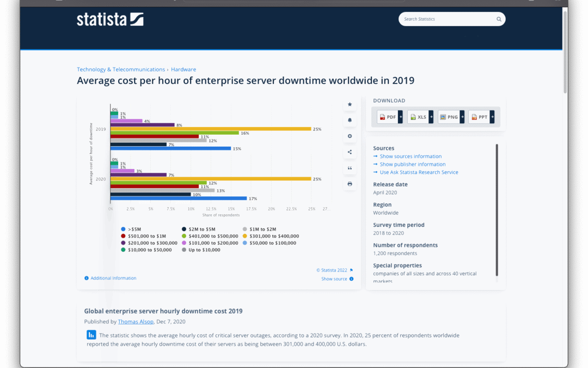Toggle '$301,000 to $400,000' legend series
The width and height of the screenshot is (588, 368).
271,236
